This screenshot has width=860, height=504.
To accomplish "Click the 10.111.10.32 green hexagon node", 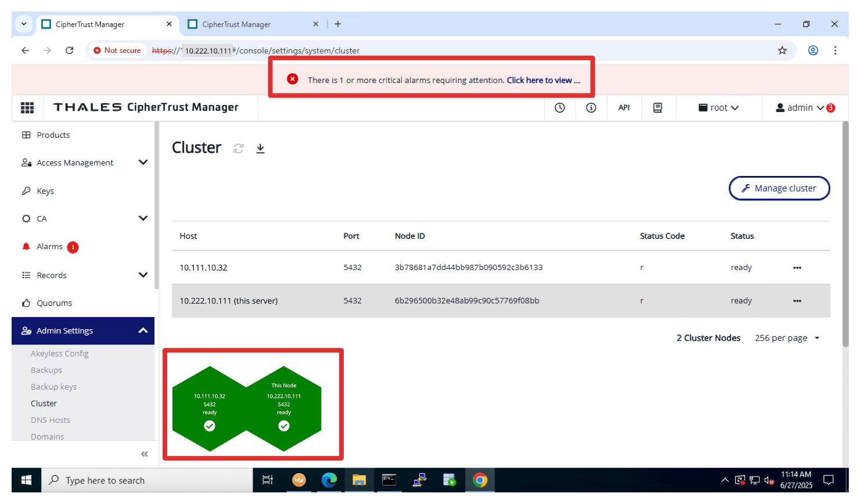I will (210, 409).
